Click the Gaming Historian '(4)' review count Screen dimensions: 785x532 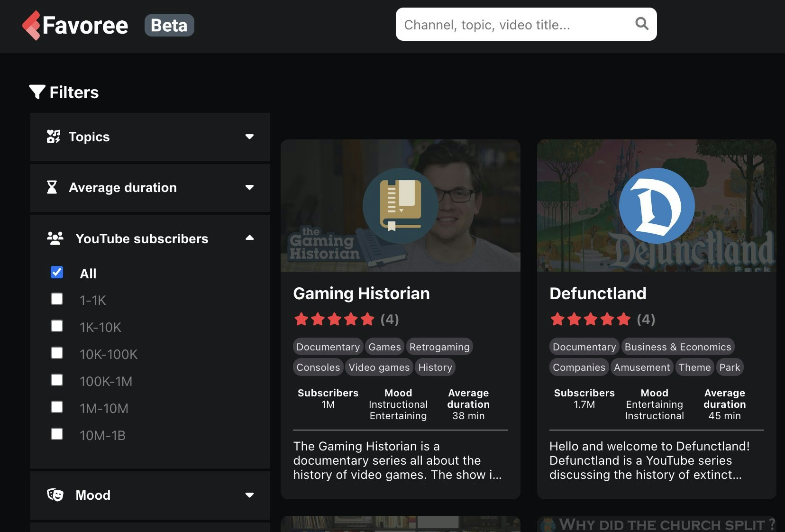[x=390, y=319]
